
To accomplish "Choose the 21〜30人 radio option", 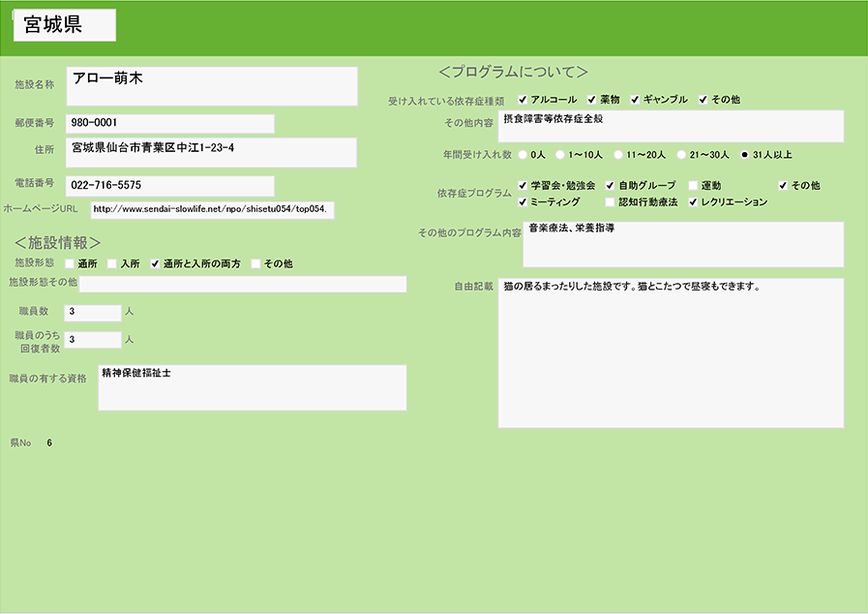I will pyautogui.click(x=681, y=154).
